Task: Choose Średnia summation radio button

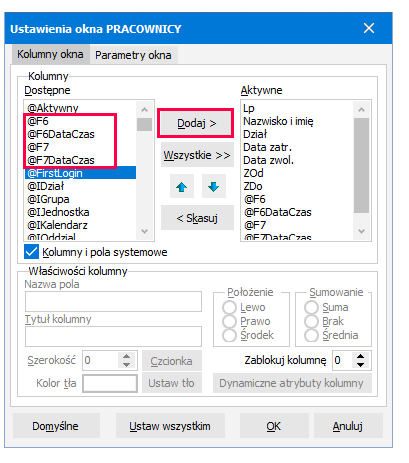Action: tap(311, 335)
